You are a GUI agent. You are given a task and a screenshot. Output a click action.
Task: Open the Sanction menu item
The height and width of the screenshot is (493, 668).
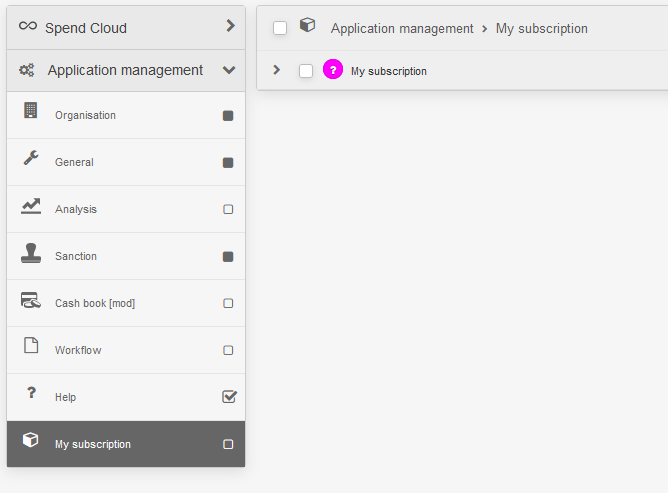[76, 257]
